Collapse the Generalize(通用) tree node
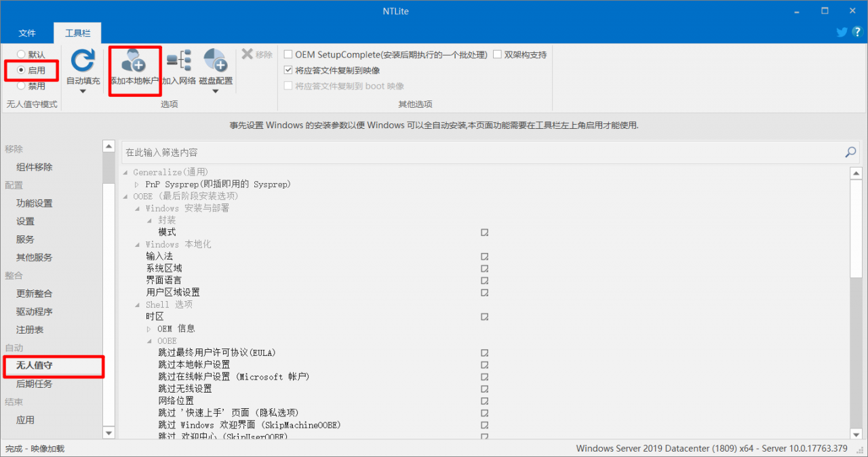 tap(125, 173)
